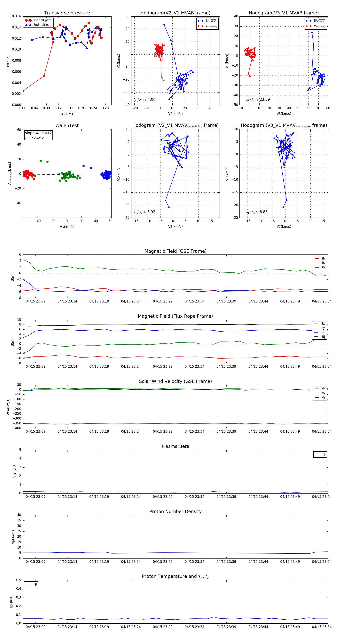The image size is (351, 644).
Task: Click the 'r = -0.145' annotation
Action: click(x=35, y=137)
